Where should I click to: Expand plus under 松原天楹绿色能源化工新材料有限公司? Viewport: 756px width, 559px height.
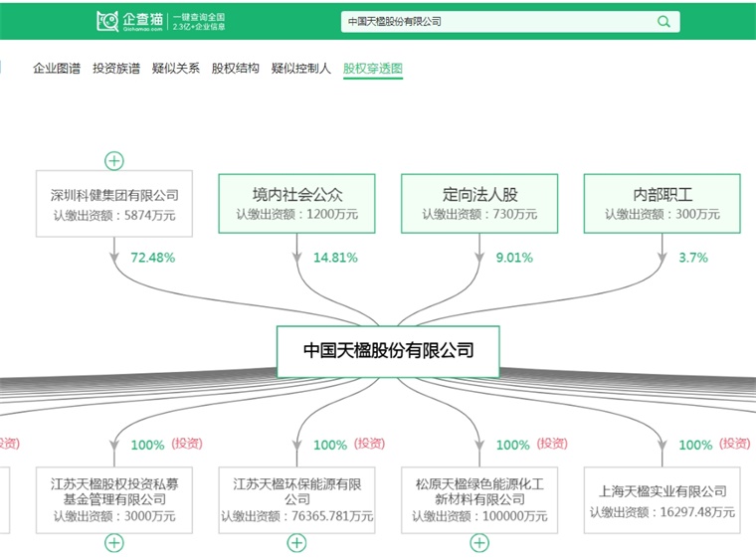coord(479,542)
